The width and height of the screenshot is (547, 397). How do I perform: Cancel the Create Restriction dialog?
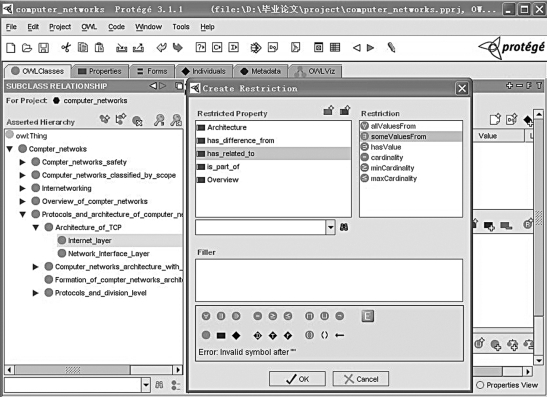[x=361, y=379]
